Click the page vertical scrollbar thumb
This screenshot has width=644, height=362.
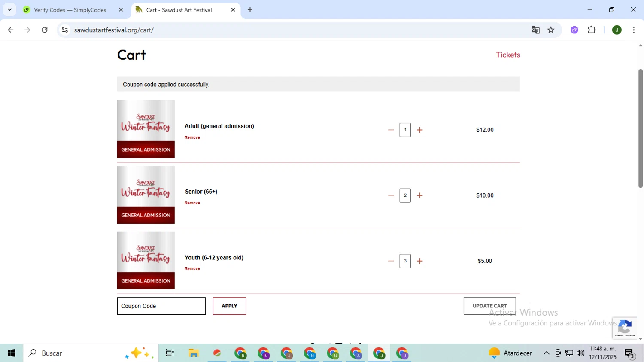click(641, 128)
